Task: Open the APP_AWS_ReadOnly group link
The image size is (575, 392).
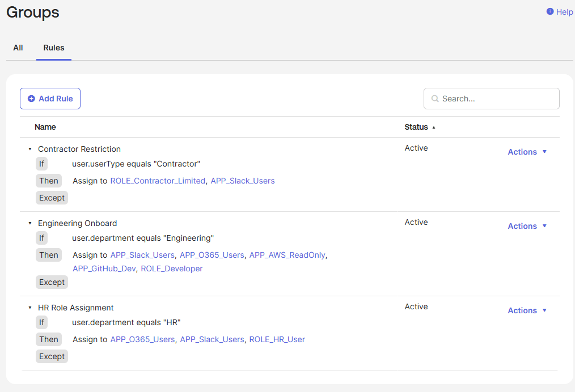Action: pos(287,255)
